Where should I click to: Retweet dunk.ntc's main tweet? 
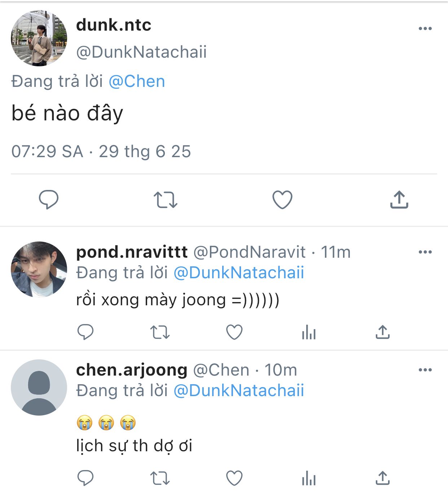166,200
